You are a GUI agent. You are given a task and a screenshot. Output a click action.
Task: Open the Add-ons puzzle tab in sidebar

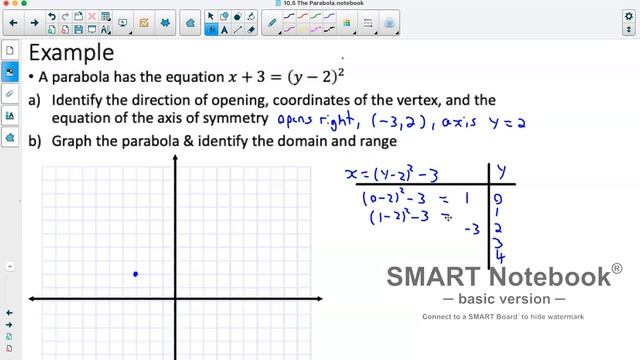(10, 138)
